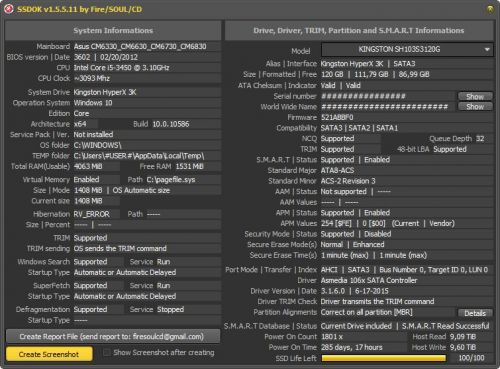This screenshot has width=500, height=369.
Task: Click the Alias value Kingston HyperX 3K
Action: (x=352, y=64)
